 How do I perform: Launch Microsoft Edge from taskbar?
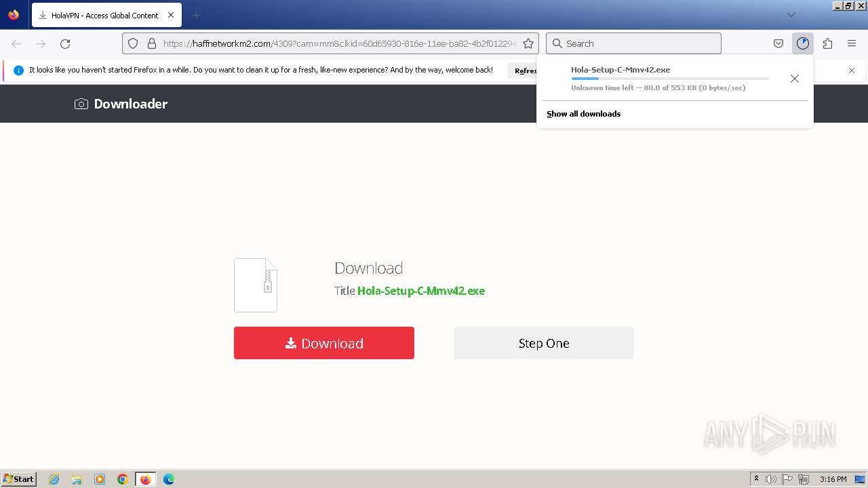pyautogui.click(x=169, y=479)
